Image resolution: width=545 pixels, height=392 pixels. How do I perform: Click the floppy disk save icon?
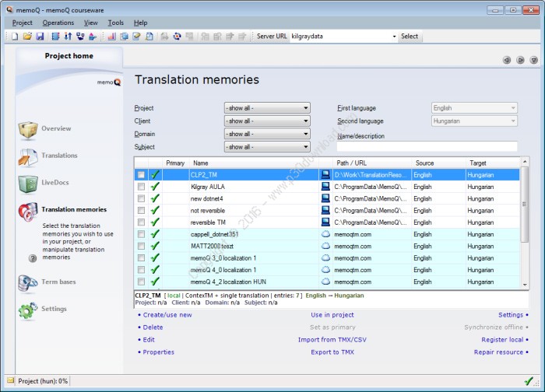(40, 36)
